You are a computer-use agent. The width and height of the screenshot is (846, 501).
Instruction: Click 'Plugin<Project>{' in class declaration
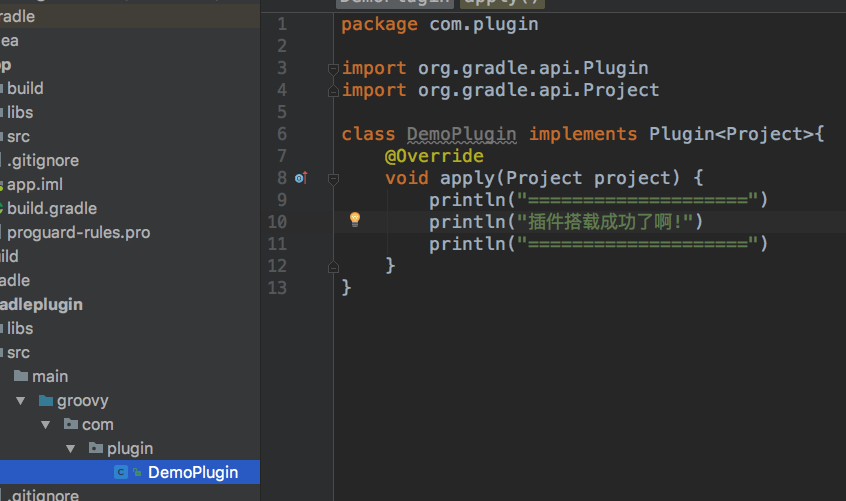(x=736, y=134)
